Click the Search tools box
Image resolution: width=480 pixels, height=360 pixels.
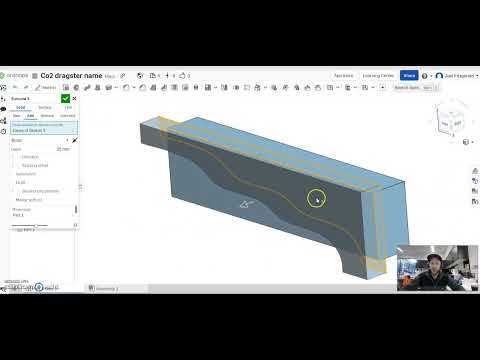coord(416,88)
